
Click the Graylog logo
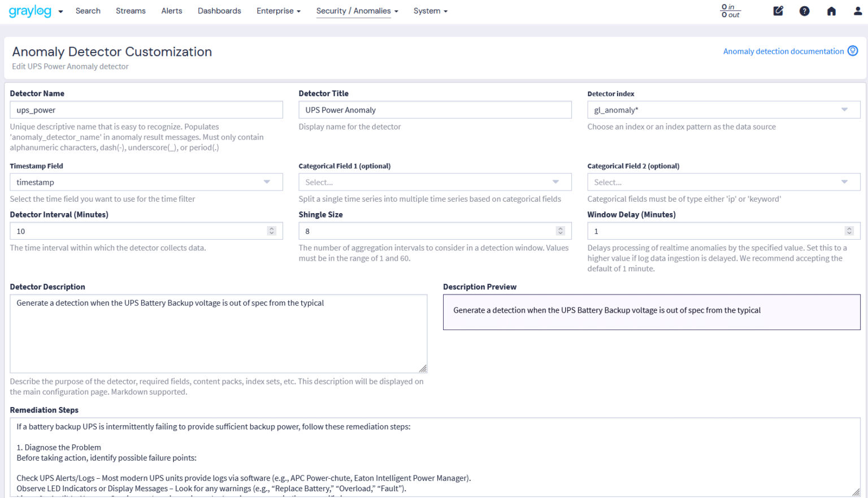[x=30, y=11]
